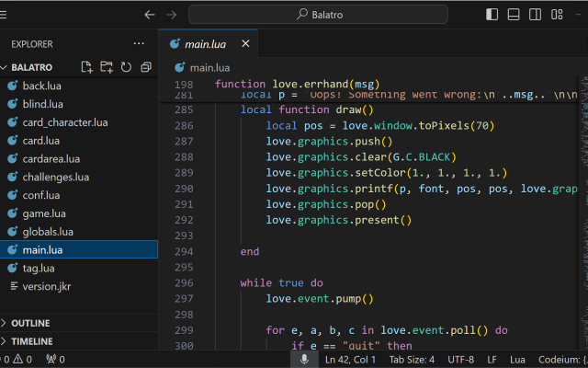Viewport: 588px width, 368px height.
Task: Go back with the left arrow
Action: click(150, 15)
